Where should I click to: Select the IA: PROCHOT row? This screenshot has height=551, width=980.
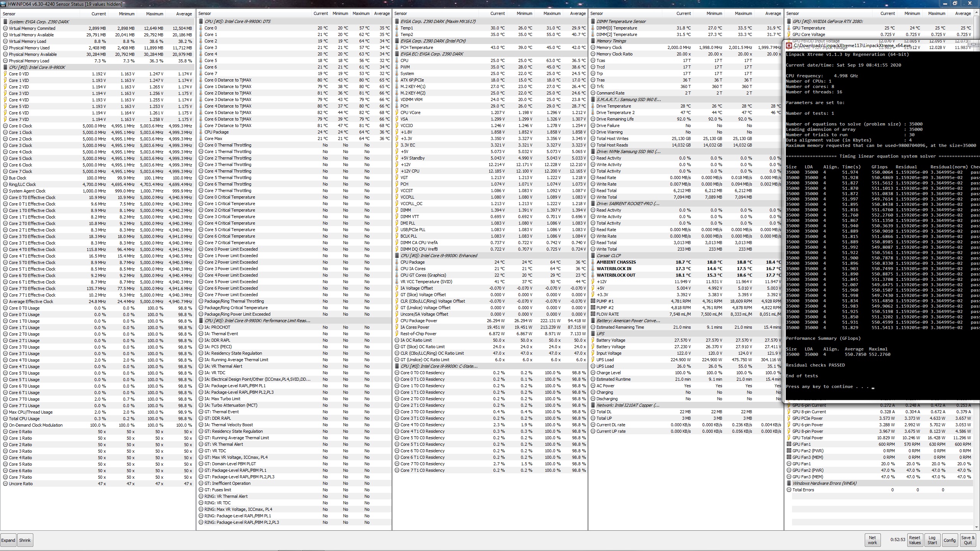tap(294, 327)
